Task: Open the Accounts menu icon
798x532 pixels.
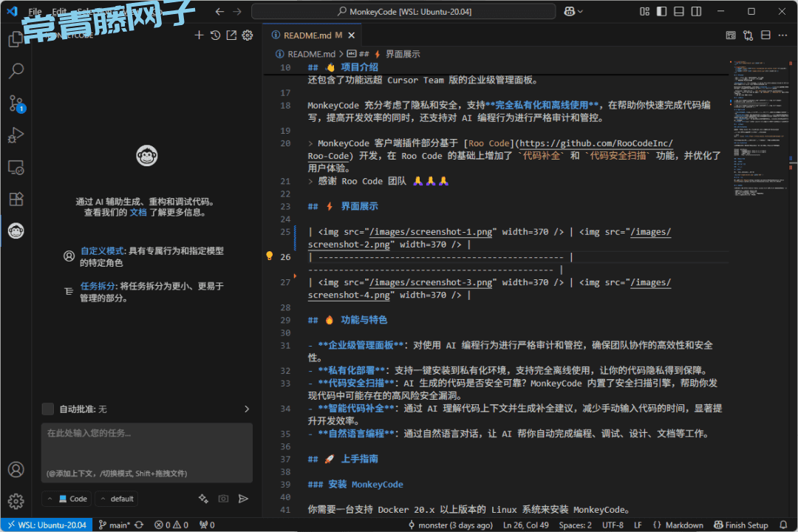Action: point(16,469)
